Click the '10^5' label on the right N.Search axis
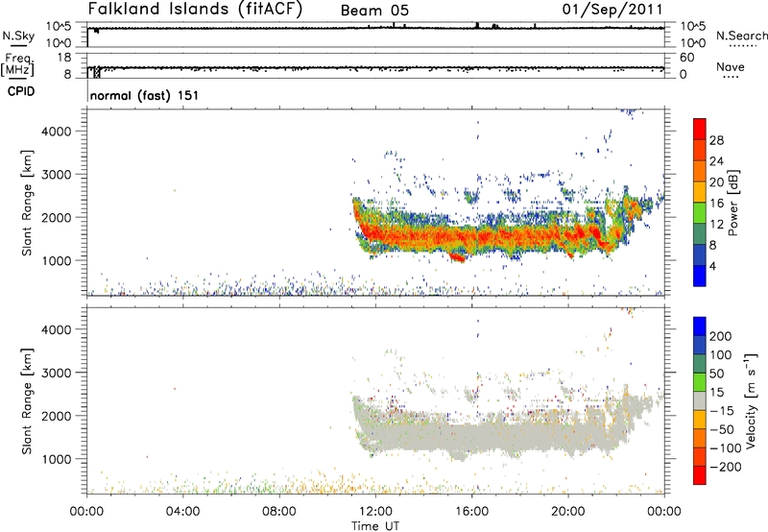768x532 pixels. click(x=692, y=27)
